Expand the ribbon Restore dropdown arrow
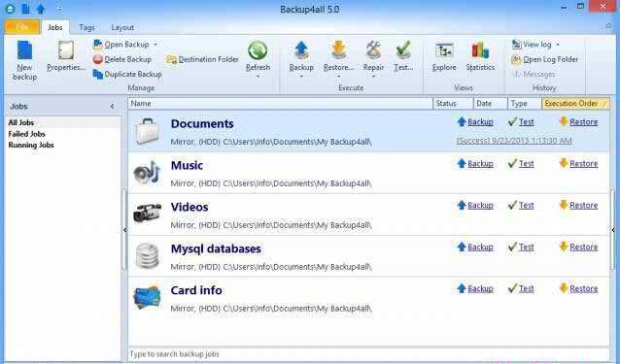The image size is (620, 364). (x=338, y=77)
